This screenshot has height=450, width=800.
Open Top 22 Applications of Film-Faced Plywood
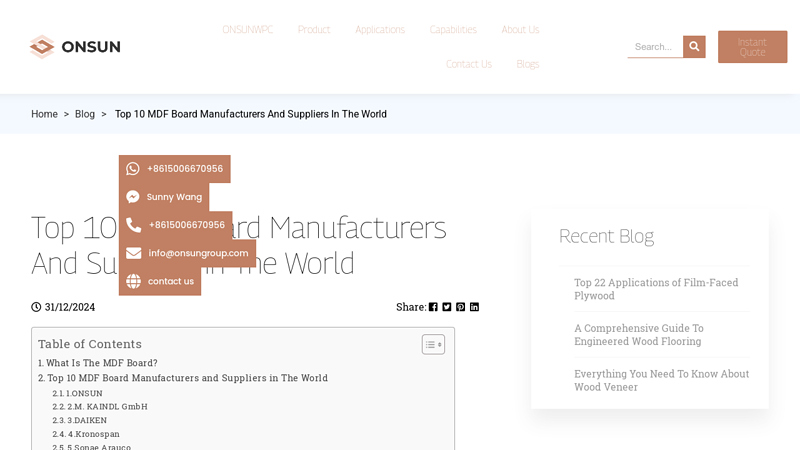(656, 289)
